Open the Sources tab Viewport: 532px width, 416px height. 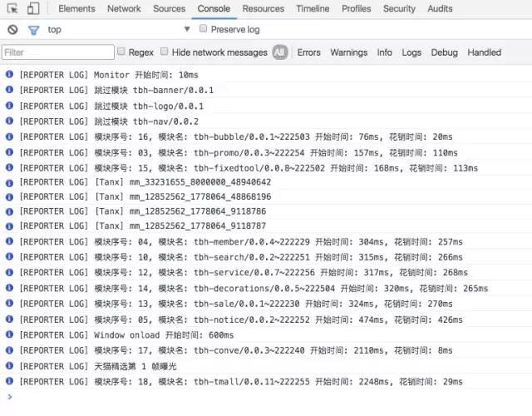(170, 9)
